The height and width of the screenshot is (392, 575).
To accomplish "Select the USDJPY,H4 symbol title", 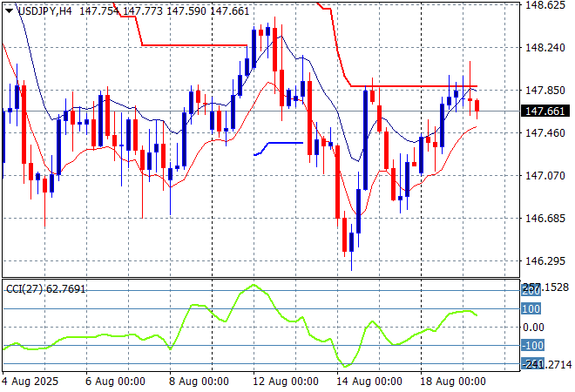I will point(44,11).
